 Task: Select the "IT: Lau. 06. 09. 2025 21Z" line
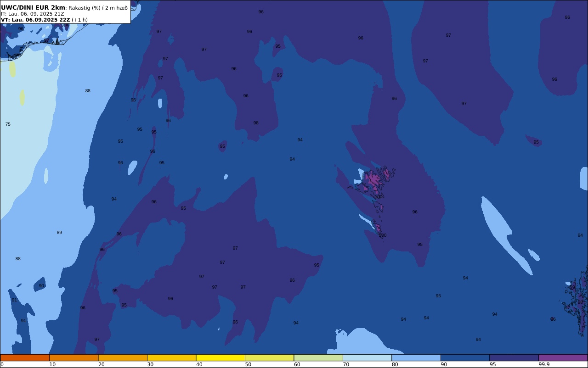[32, 14]
